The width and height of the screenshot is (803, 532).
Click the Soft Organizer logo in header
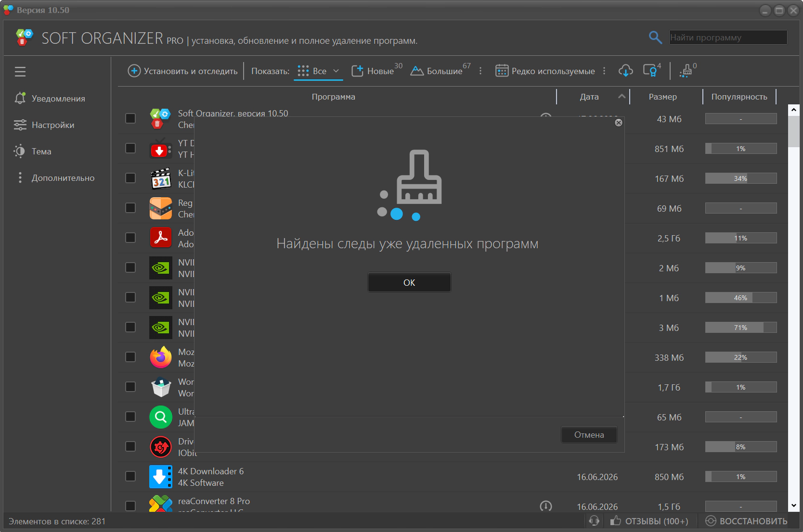click(24, 37)
